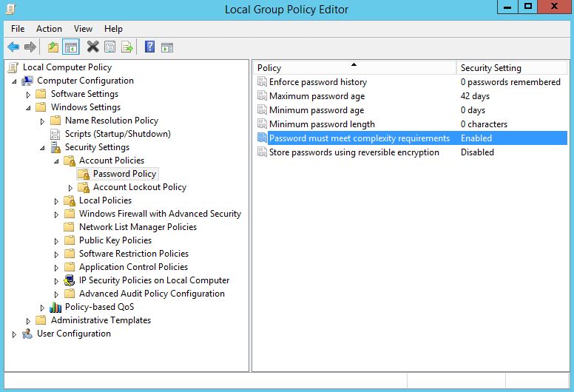Click the Forward arrow toolbar icon

[x=30, y=47]
